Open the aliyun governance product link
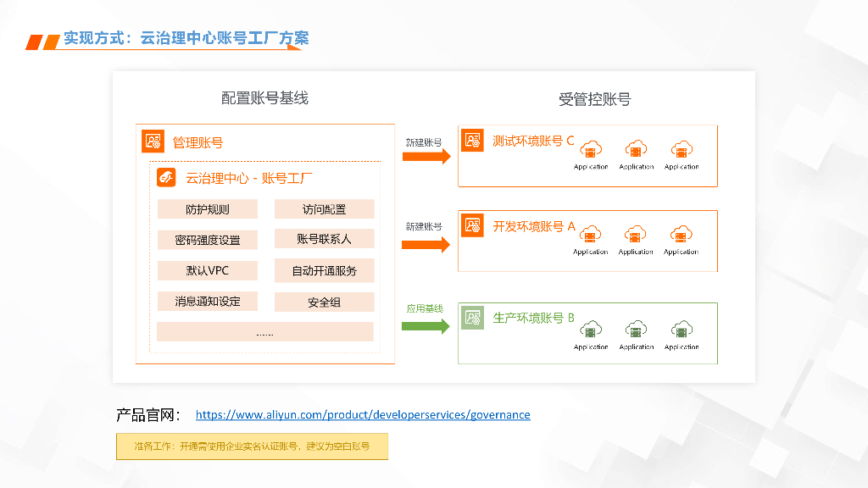 point(363,414)
